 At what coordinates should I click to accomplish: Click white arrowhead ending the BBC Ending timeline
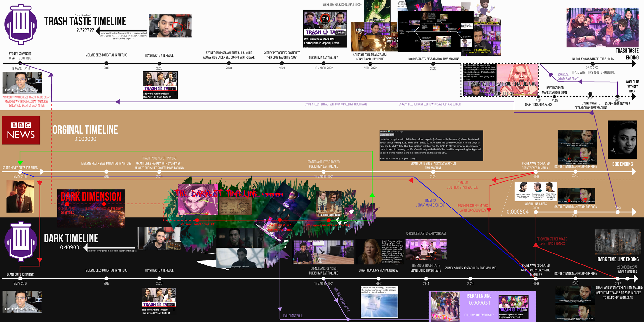tap(634, 172)
